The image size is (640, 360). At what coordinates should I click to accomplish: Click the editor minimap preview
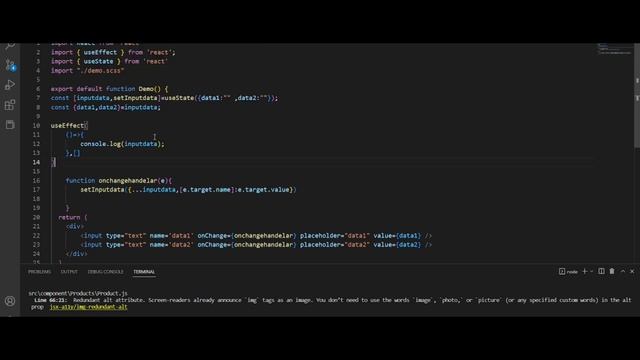tap(614, 49)
